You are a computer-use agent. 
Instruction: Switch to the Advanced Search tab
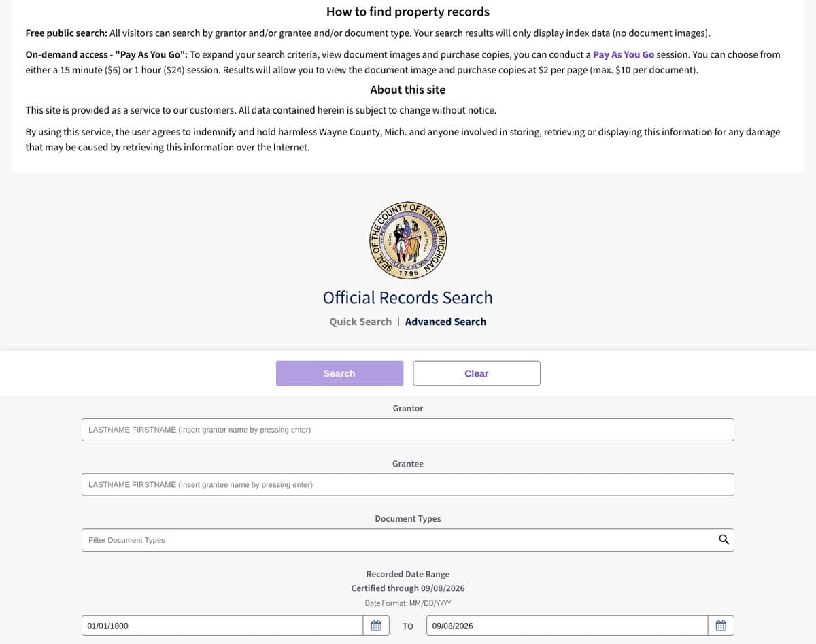445,322
